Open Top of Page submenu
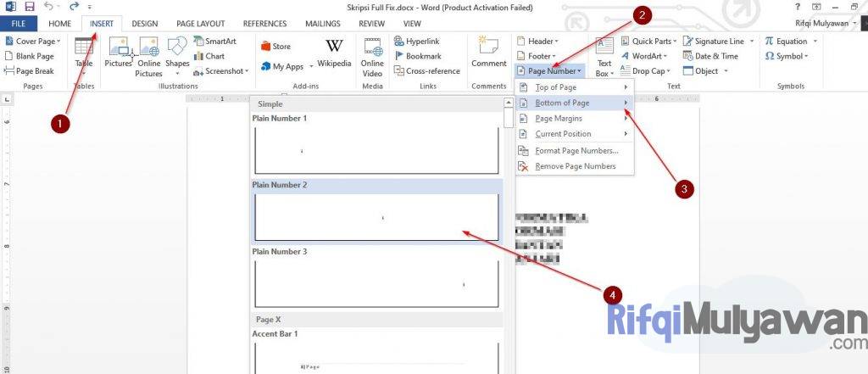Viewport: 868px width, 374px height. [575, 87]
